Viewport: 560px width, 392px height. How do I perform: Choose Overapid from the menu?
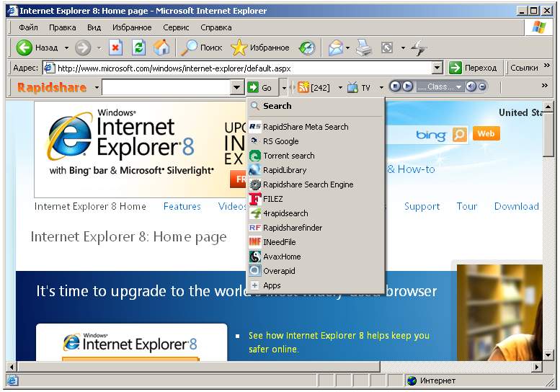pyautogui.click(x=316, y=271)
